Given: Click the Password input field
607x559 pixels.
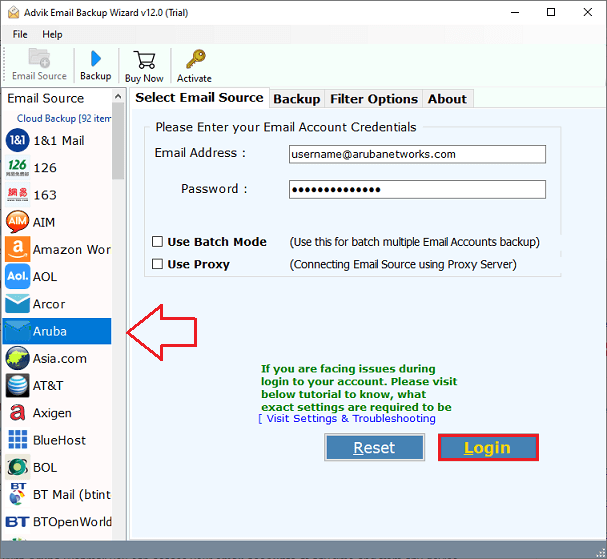Looking at the screenshot, I should (x=417, y=189).
